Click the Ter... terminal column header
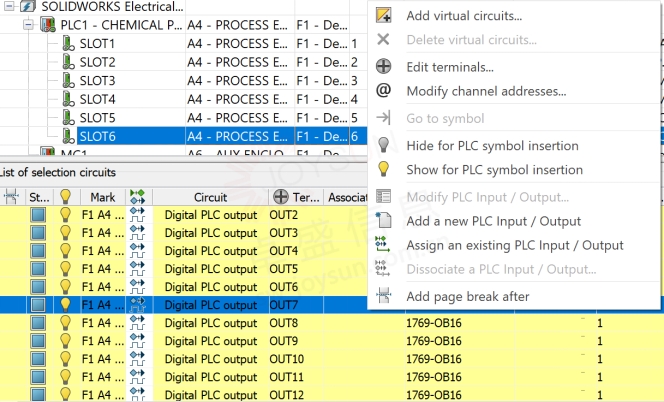 296,197
